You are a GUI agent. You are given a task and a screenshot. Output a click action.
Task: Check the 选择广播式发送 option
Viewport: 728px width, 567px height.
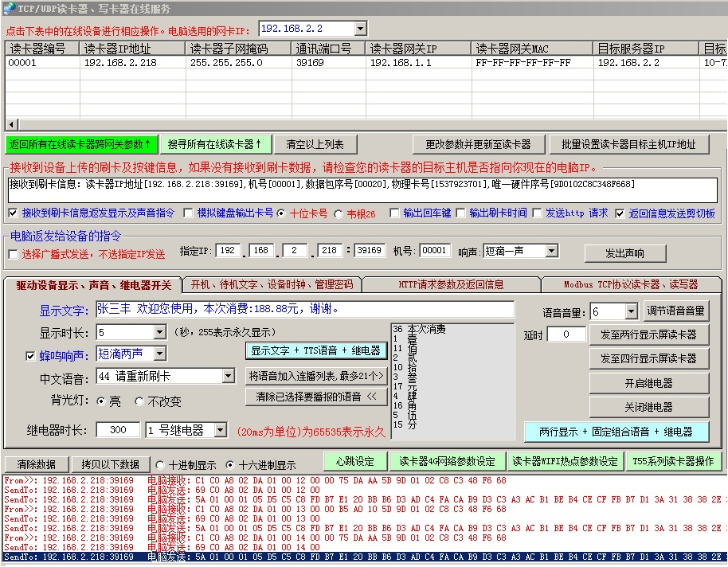[x=13, y=254]
